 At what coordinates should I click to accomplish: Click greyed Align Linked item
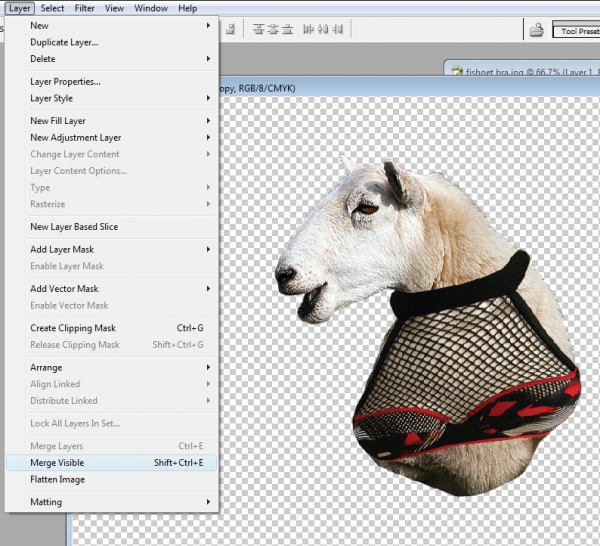(112, 384)
